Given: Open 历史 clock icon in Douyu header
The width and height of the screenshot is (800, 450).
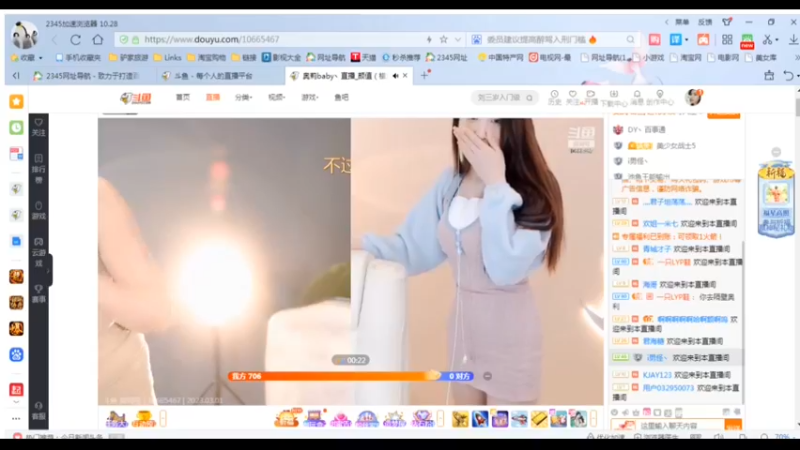Looking at the screenshot, I should pyautogui.click(x=555, y=97).
